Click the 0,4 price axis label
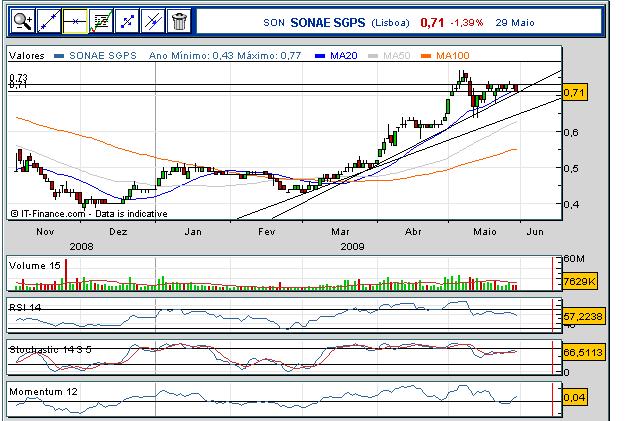Image resolution: width=640 pixels, height=421 pixels. tap(571, 204)
